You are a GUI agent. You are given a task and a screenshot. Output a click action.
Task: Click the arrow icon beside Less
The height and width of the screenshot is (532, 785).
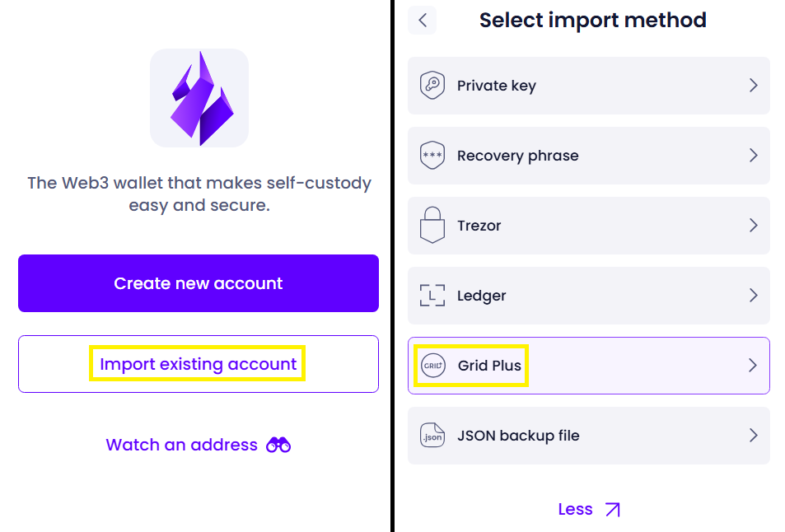click(612, 510)
